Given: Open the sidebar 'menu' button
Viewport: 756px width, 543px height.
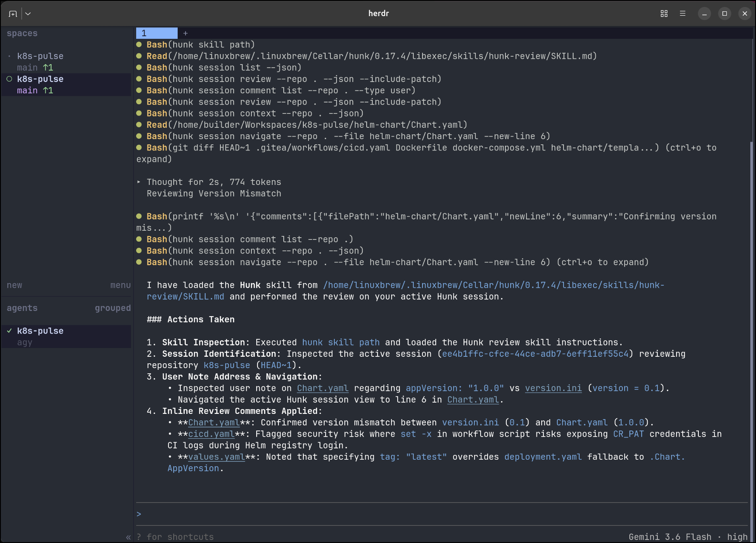Looking at the screenshot, I should click(120, 285).
